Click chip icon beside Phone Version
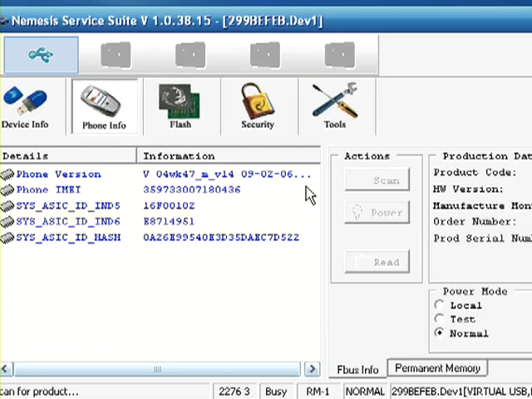Screen dimensions: 532x399 pos(7,174)
